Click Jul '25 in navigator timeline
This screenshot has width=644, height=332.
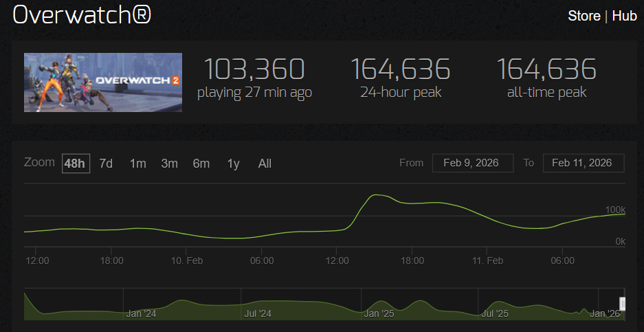coord(494,314)
